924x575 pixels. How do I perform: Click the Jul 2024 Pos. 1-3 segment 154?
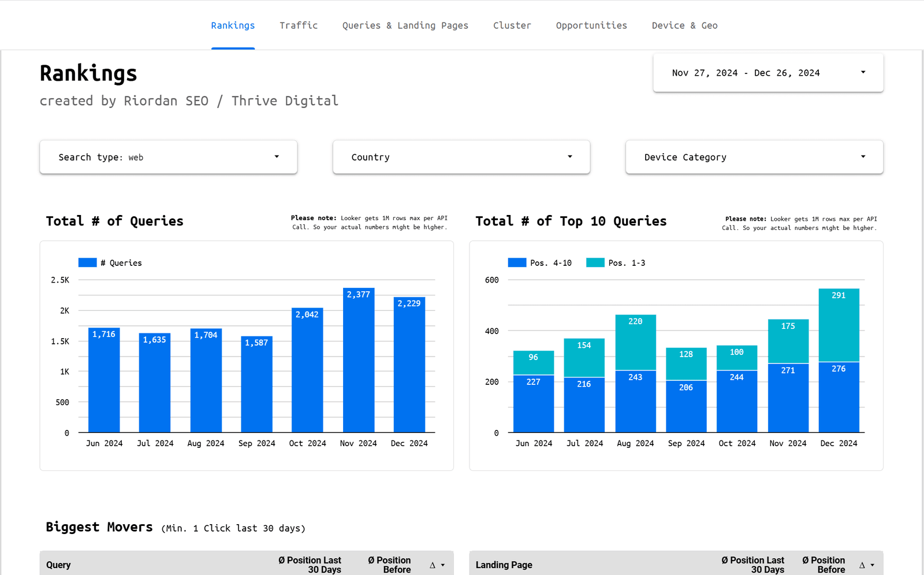point(584,358)
